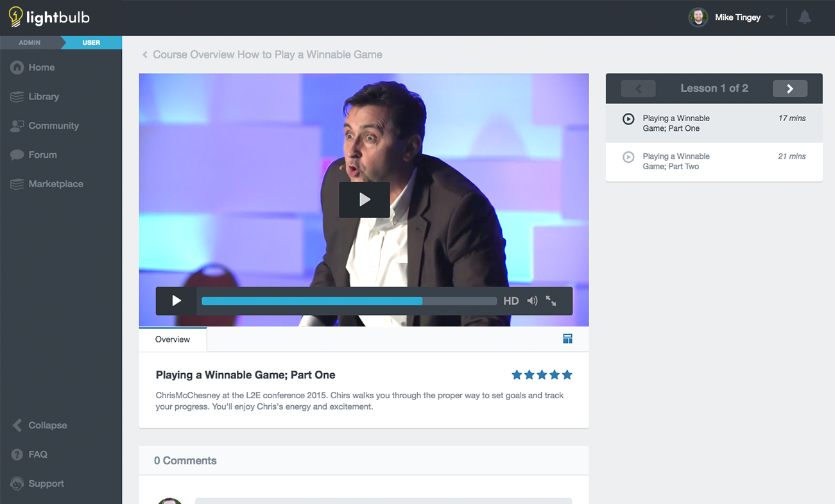Viewport: 835px width, 504px height.
Task: Click the 17 mins duration text
Action: pos(792,118)
